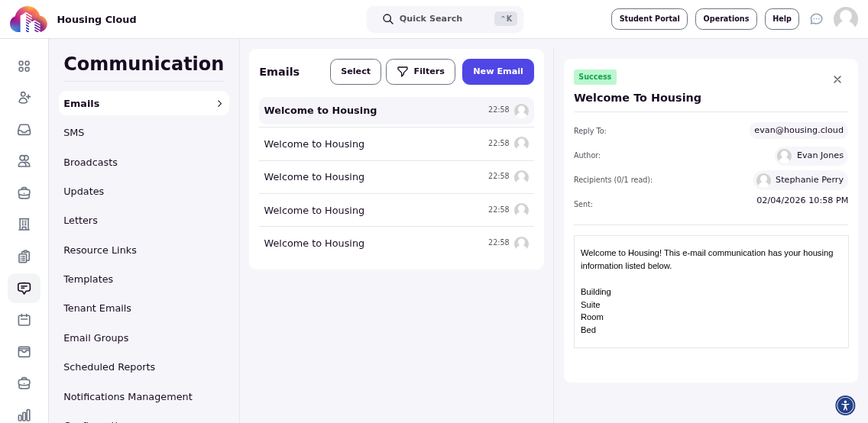Click the Recipients (0/1 read) label

tap(613, 180)
